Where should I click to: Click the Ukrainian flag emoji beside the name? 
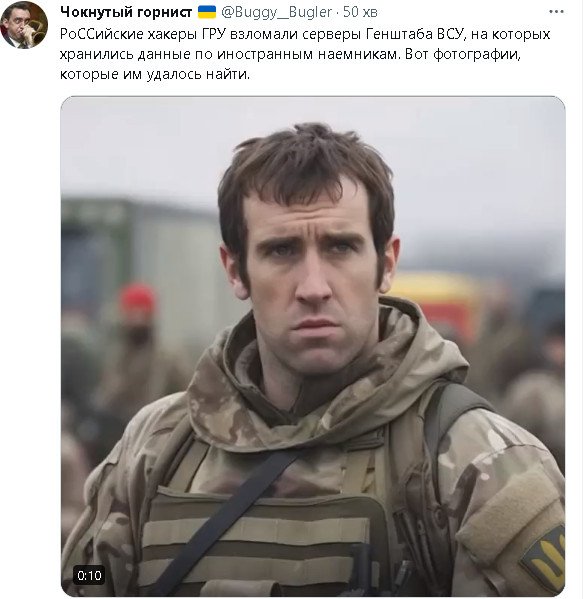207,12
